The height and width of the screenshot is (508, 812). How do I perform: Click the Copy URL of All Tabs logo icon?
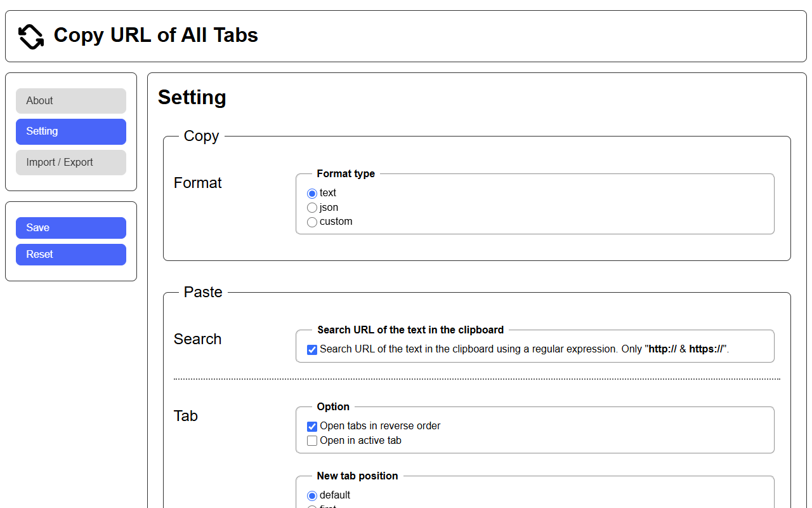pyautogui.click(x=31, y=36)
